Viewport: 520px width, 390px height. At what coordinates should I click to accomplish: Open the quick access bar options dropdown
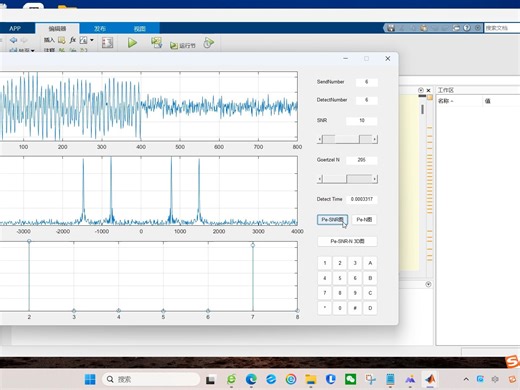[478, 28]
